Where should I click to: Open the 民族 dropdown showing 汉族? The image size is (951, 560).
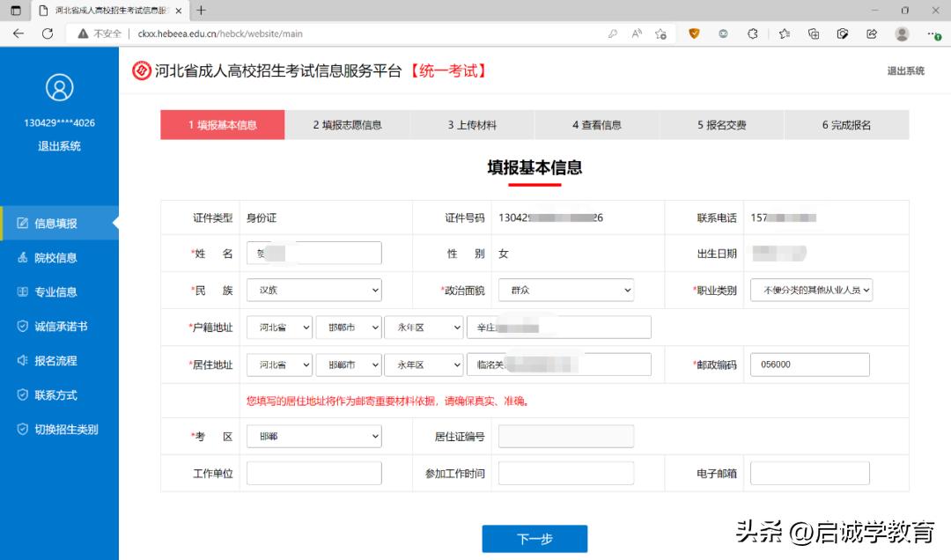point(313,291)
